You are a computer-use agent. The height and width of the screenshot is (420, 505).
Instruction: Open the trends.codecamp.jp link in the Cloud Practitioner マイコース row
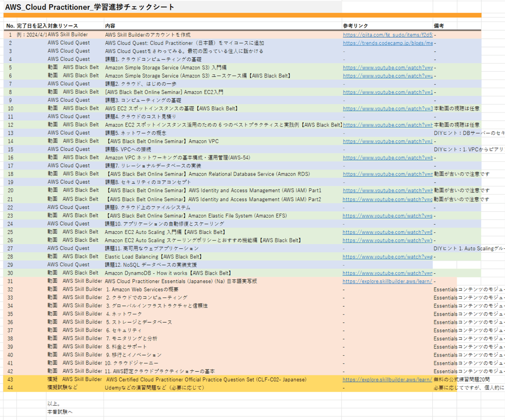[x=388, y=43]
